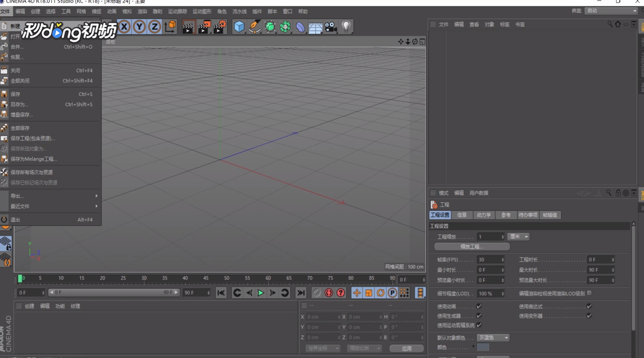Click Render to Picture Viewer icon

pyautogui.click(x=204, y=26)
